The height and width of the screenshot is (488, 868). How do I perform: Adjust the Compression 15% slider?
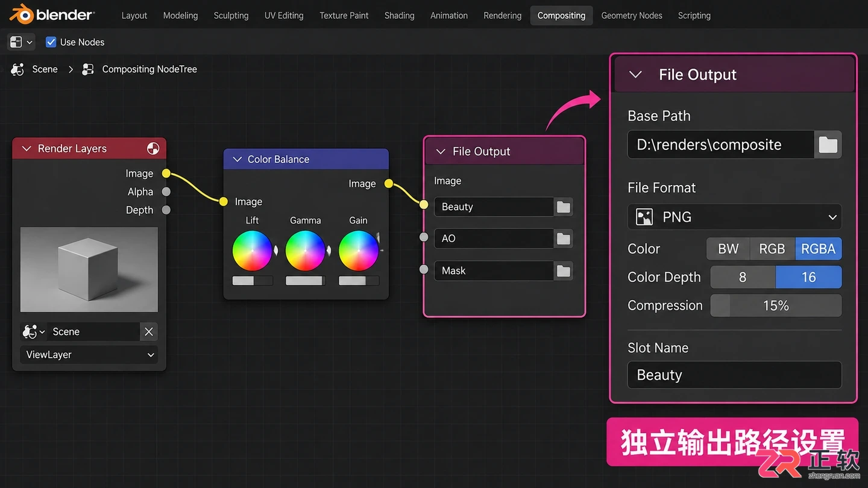pyautogui.click(x=776, y=305)
